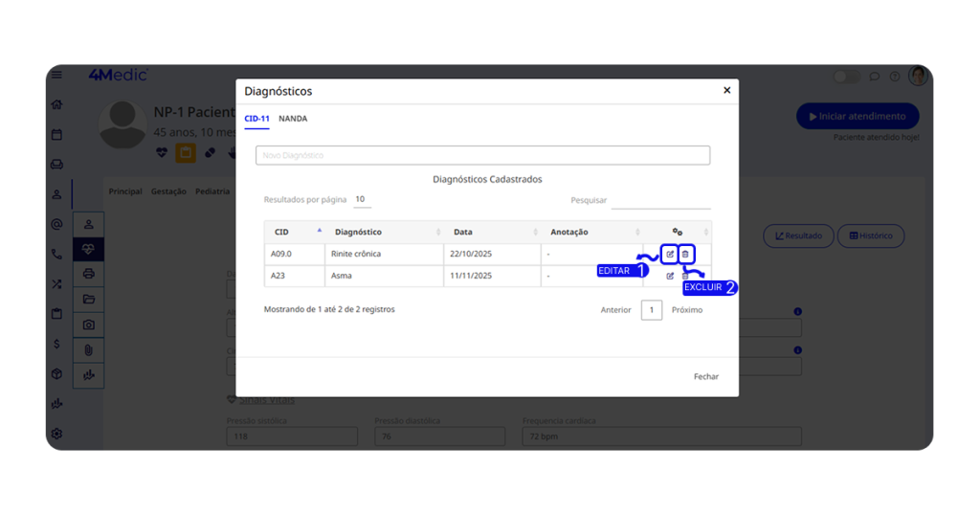This screenshot has width=980, height=515.
Task: Open the camera icon in patient submenu
Action: click(89, 325)
